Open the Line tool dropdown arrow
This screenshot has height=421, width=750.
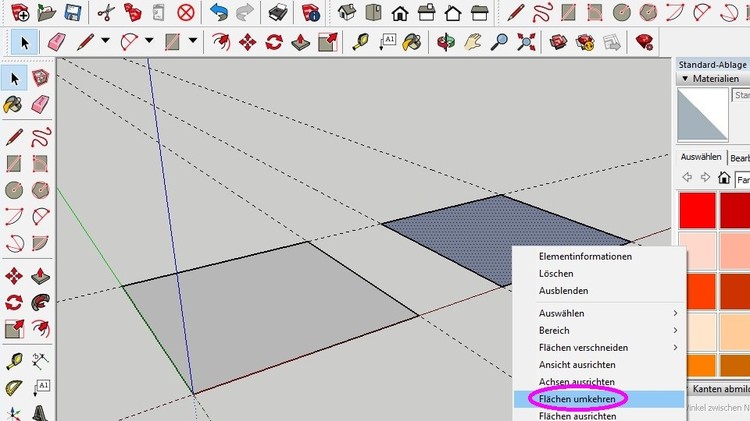(x=105, y=41)
